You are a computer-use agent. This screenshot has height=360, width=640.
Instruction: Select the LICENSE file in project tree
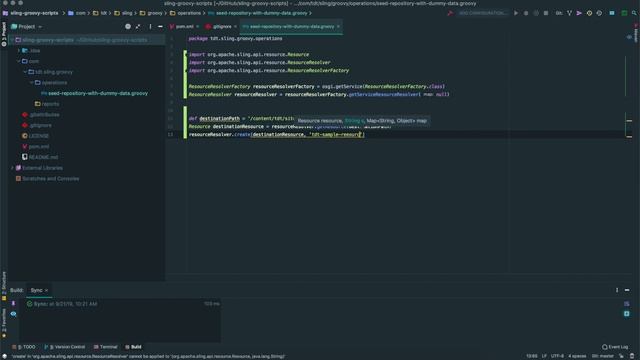coord(39,136)
